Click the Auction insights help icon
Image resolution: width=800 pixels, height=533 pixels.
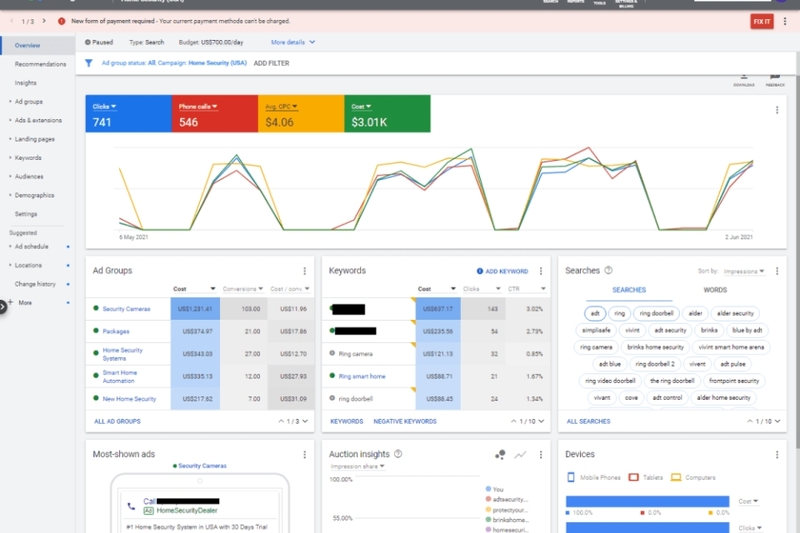pos(398,454)
